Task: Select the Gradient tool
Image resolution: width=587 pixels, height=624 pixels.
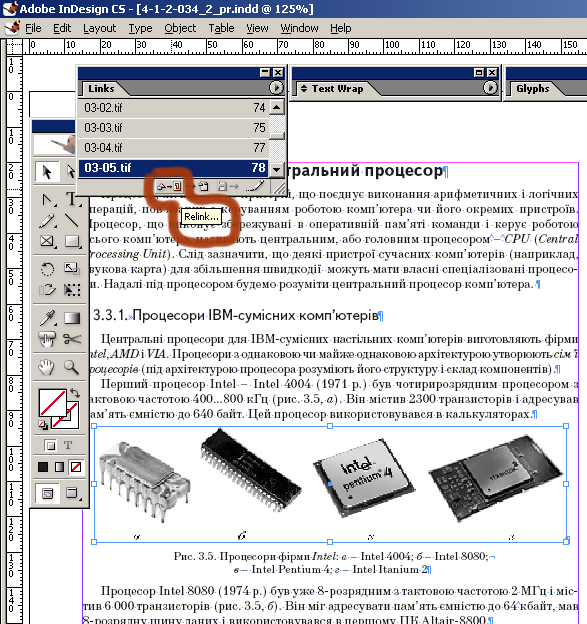Action: pyautogui.click(x=72, y=318)
